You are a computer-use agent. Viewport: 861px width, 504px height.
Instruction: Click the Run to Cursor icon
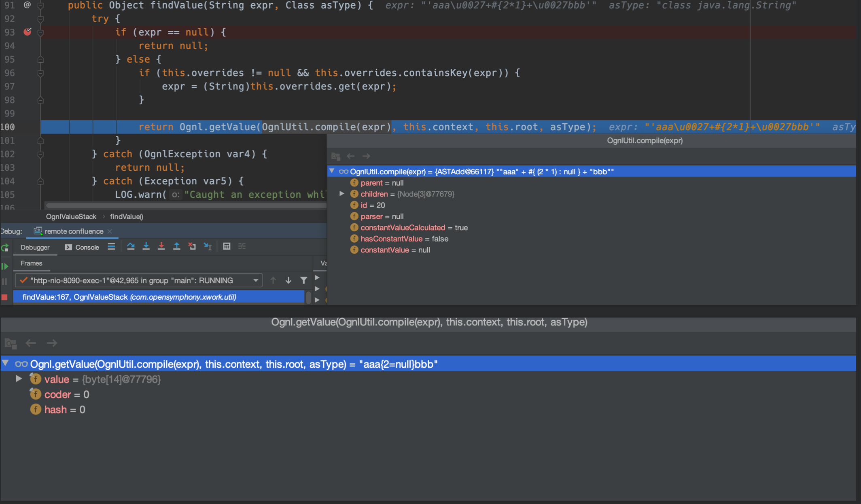click(208, 246)
